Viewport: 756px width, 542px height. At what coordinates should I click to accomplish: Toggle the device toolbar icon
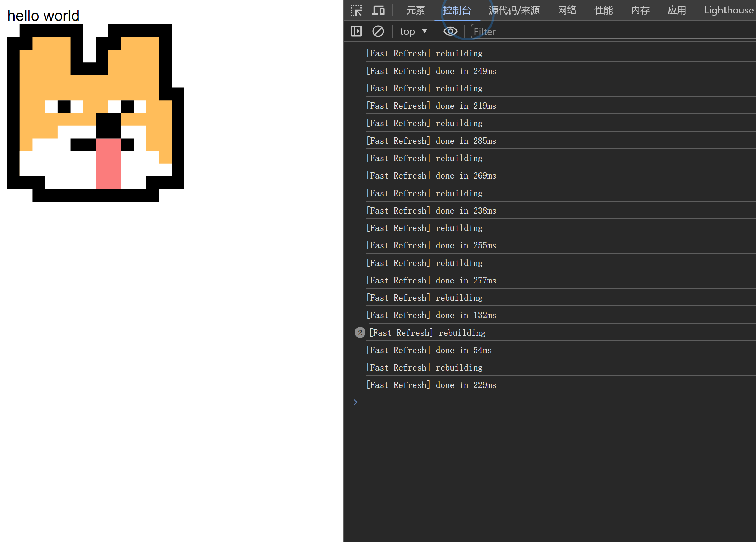click(378, 10)
